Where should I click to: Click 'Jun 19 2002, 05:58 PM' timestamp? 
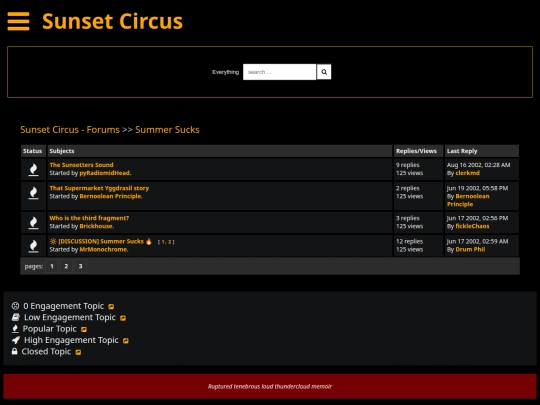[x=477, y=188]
